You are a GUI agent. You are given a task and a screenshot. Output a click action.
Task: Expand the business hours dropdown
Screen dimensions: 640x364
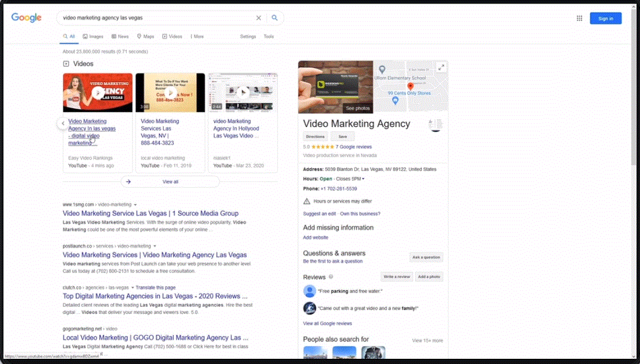[363, 179]
